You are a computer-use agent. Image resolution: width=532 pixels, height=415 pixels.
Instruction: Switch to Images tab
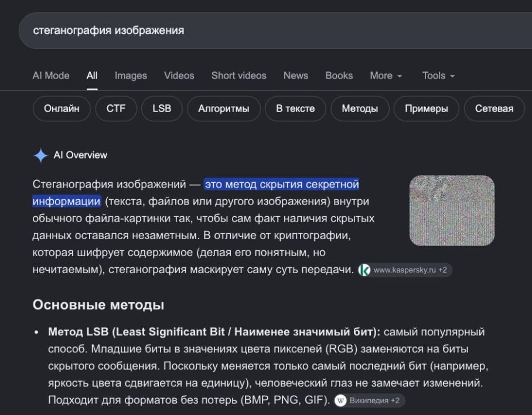coord(131,76)
